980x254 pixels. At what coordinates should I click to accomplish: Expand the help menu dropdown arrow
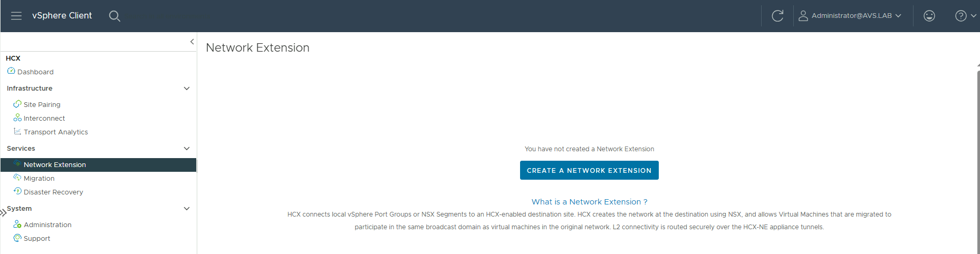point(974,16)
